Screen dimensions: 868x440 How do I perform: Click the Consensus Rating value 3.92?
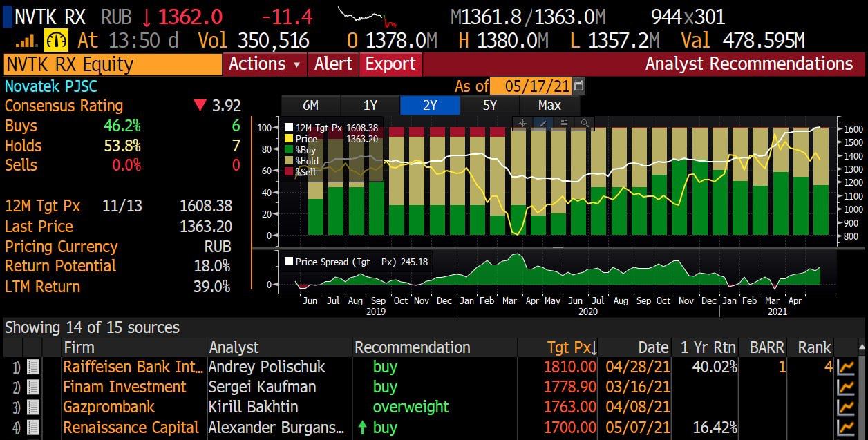226,106
